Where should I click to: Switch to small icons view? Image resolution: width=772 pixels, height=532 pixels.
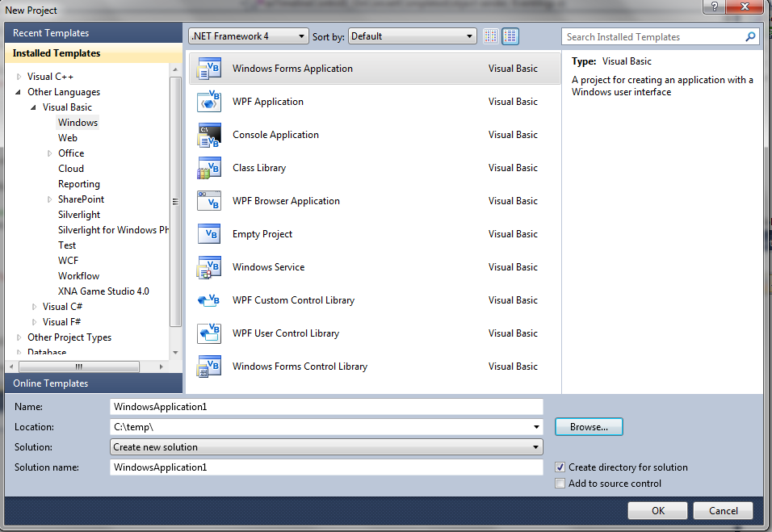pyautogui.click(x=490, y=36)
